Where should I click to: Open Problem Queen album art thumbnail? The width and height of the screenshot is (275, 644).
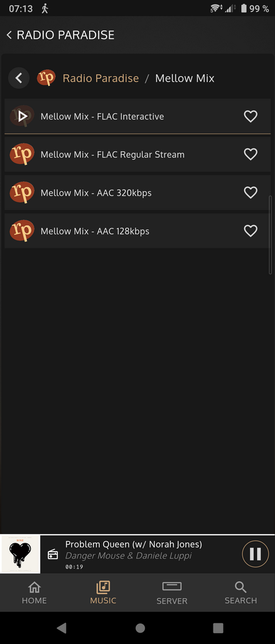point(21,554)
